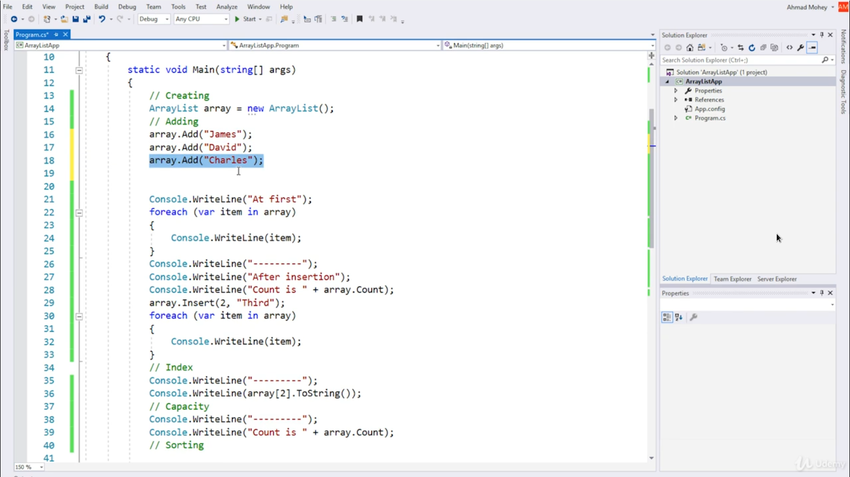850x477 pixels.
Task: Click the Open File folder icon
Action: (64, 19)
